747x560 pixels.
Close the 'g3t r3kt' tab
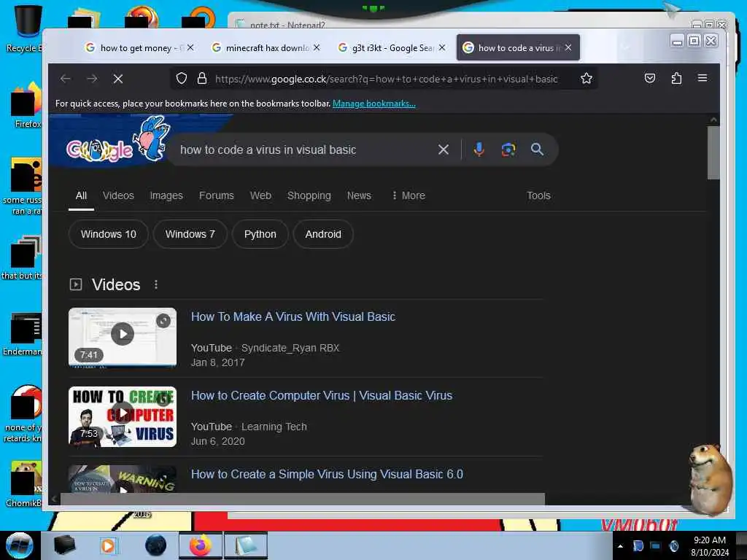coord(442,47)
